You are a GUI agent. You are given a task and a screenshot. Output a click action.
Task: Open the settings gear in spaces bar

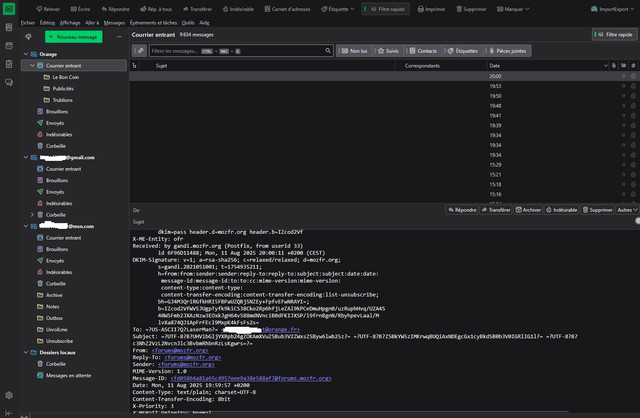tap(9, 395)
